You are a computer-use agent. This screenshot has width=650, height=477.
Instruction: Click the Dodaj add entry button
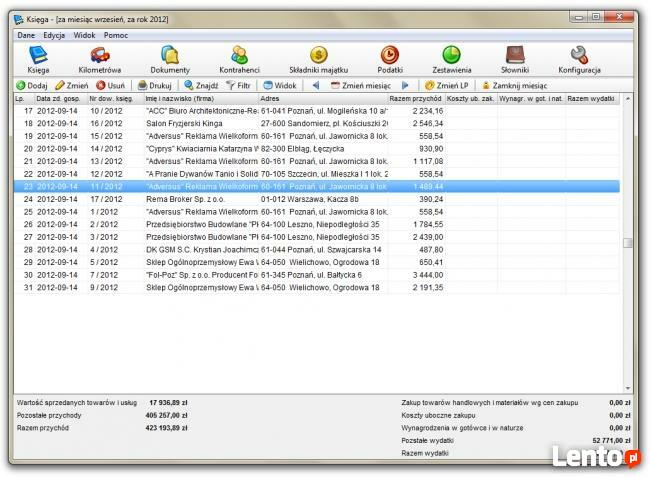[x=32, y=86]
